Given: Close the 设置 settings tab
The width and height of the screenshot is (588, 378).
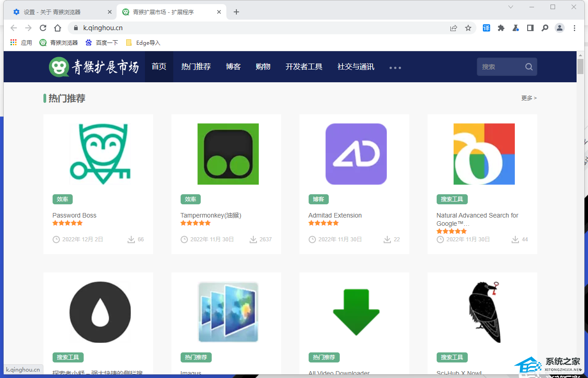Looking at the screenshot, I should click(x=110, y=12).
